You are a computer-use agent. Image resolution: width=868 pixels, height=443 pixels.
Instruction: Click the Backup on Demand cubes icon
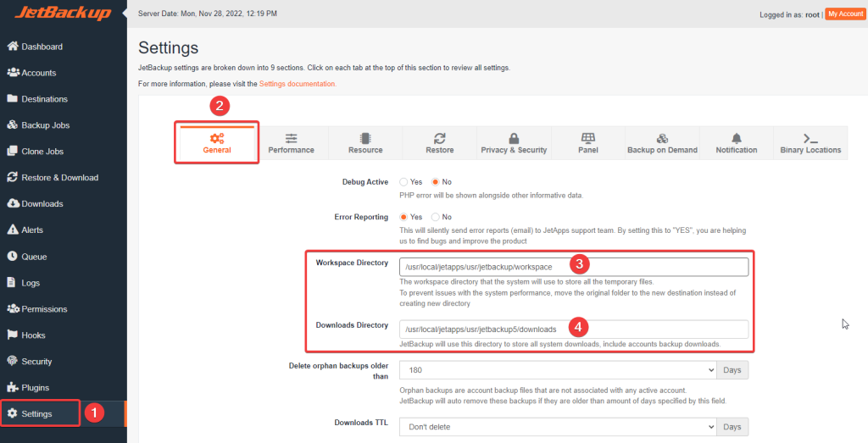point(662,138)
